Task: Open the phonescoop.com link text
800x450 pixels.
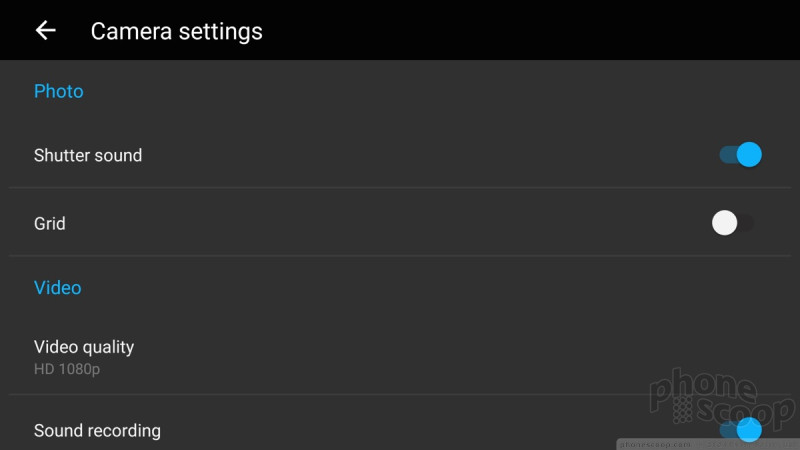Action: pos(655,444)
